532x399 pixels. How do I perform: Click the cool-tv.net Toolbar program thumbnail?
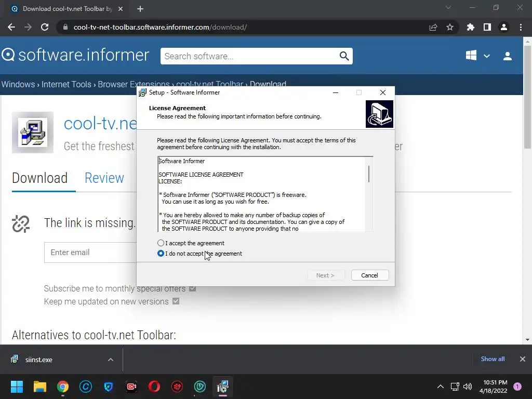pyautogui.click(x=33, y=132)
